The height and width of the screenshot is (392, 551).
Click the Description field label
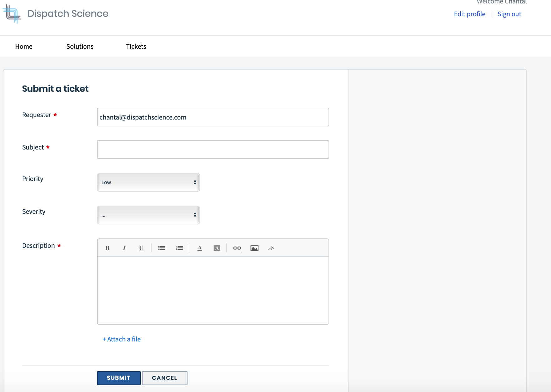(x=38, y=246)
